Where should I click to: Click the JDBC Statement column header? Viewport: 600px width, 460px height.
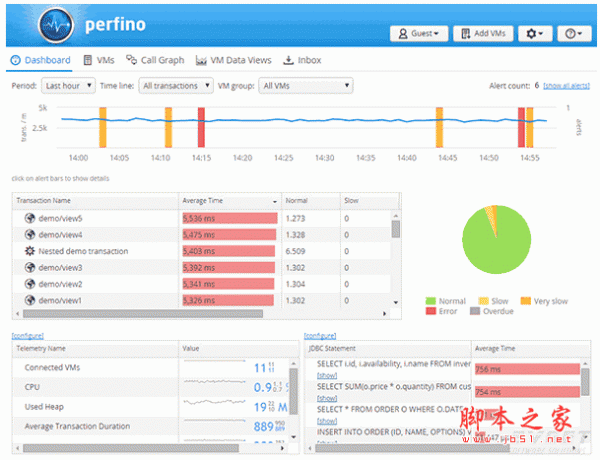tap(388, 349)
